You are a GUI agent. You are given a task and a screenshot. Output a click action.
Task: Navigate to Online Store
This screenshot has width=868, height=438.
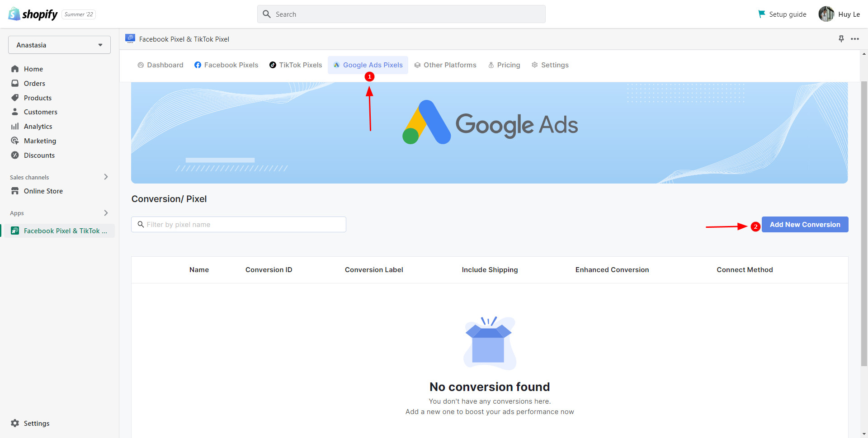43,191
